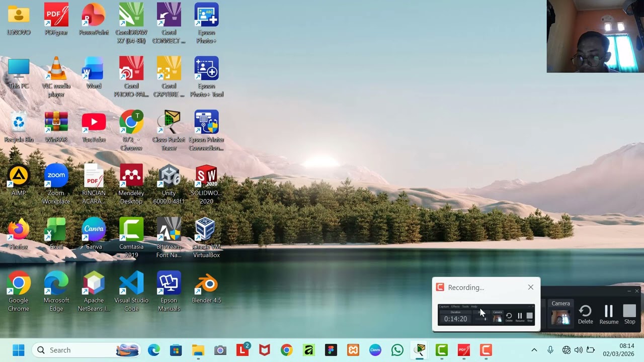Launch PDFgear from the desktop shortcut
The width and height of the screenshot is (644, 362).
(x=56, y=19)
